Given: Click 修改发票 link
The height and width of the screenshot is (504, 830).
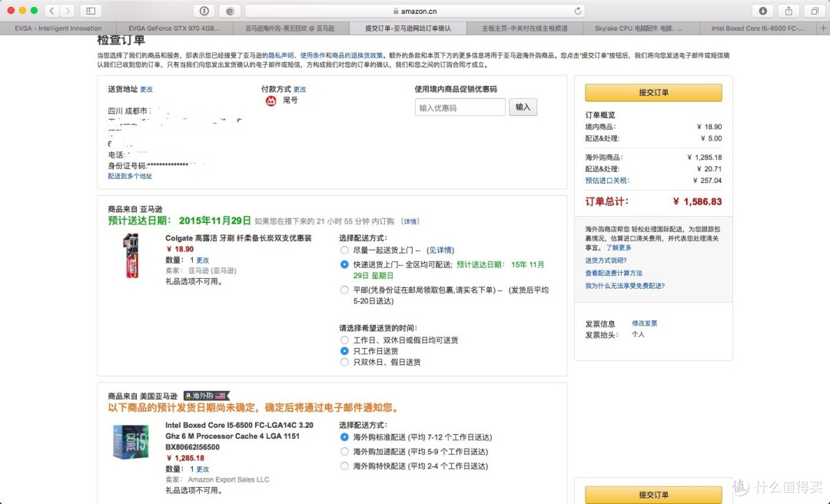Looking at the screenshot, I should tap(644, 323).
